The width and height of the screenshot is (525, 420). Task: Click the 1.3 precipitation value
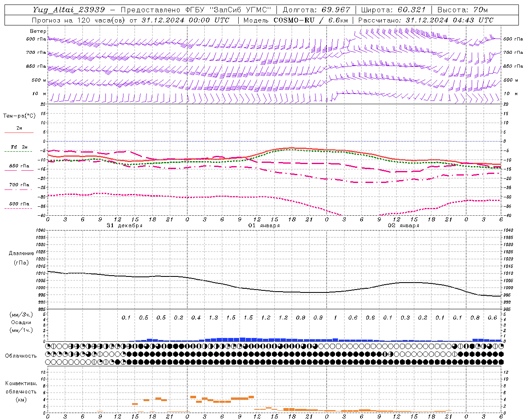tap(213, 318)
